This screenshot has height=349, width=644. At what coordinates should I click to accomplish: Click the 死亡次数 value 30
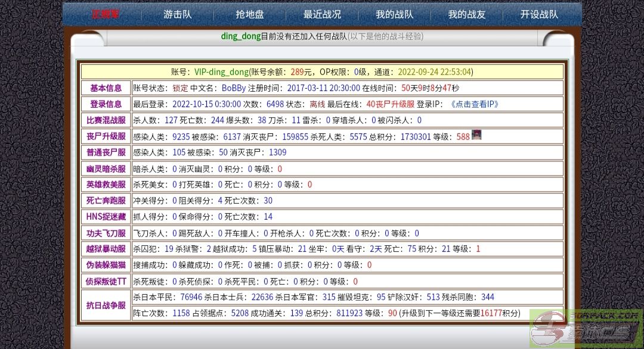click(268, 201)
